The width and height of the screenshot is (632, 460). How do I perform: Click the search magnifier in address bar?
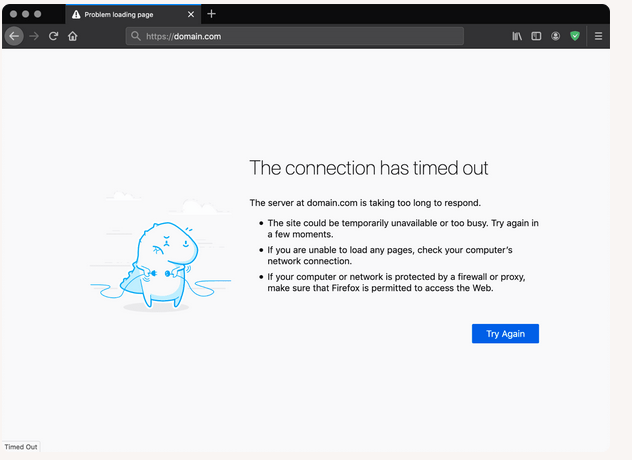point(136,36)
